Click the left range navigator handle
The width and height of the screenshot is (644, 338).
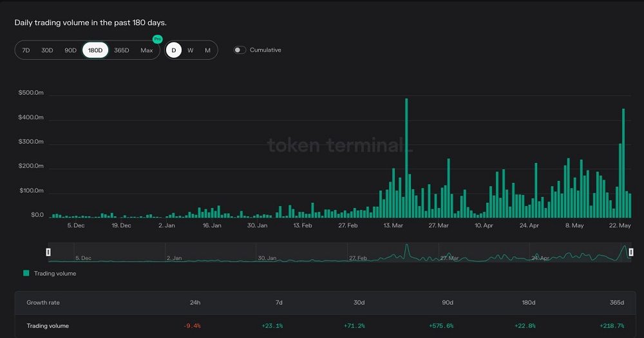coord(48,252)
